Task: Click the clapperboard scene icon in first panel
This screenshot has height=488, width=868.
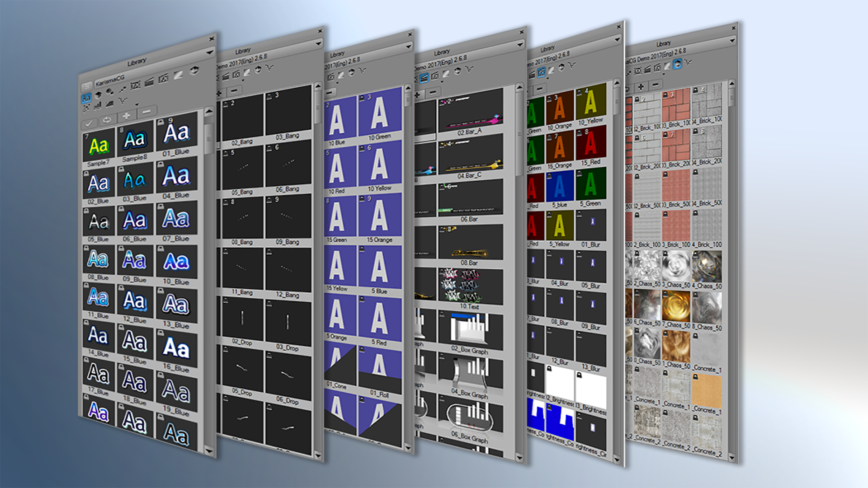Action: [149, 82]
